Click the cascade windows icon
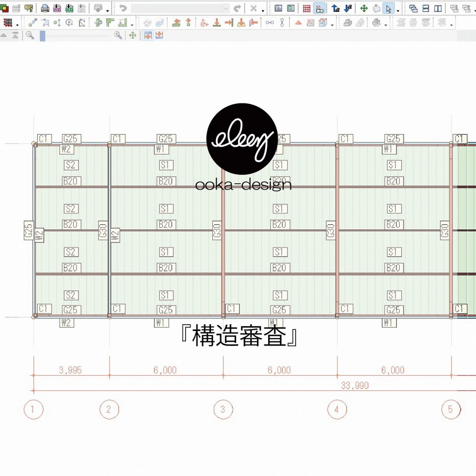Image resolution: width=476 pixels, height=476 pixels. tap(413, 9)
